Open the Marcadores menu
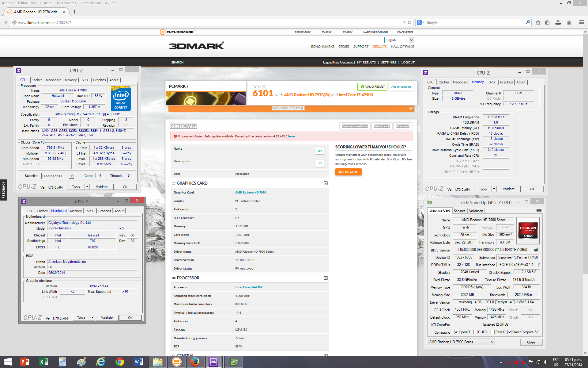 [x=66, y=3]
